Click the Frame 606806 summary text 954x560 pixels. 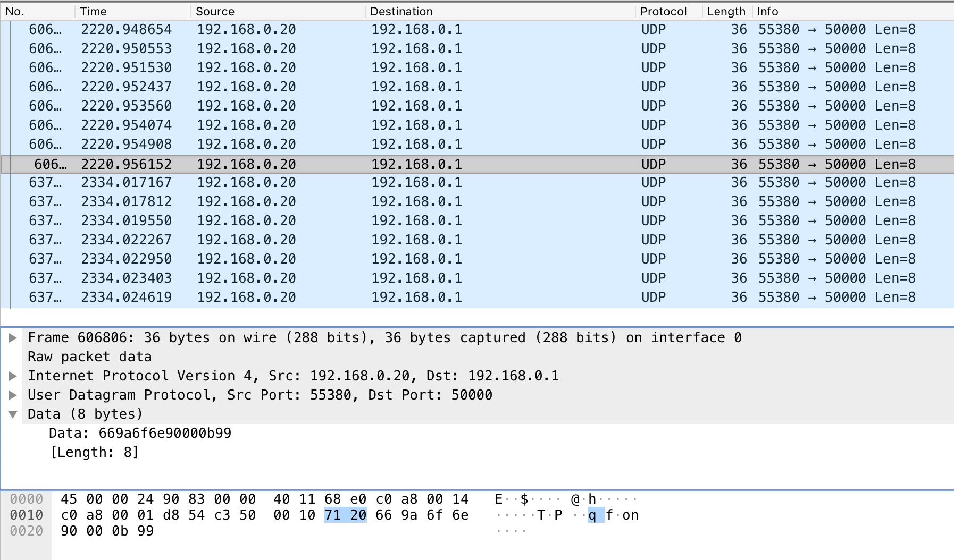tap(385, 338)
